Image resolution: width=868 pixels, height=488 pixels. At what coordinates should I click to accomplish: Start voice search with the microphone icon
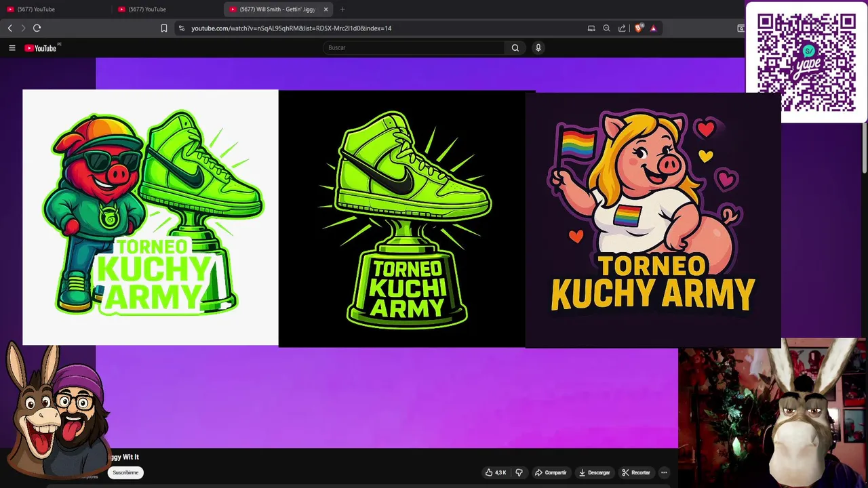click(x=538, y=47)
